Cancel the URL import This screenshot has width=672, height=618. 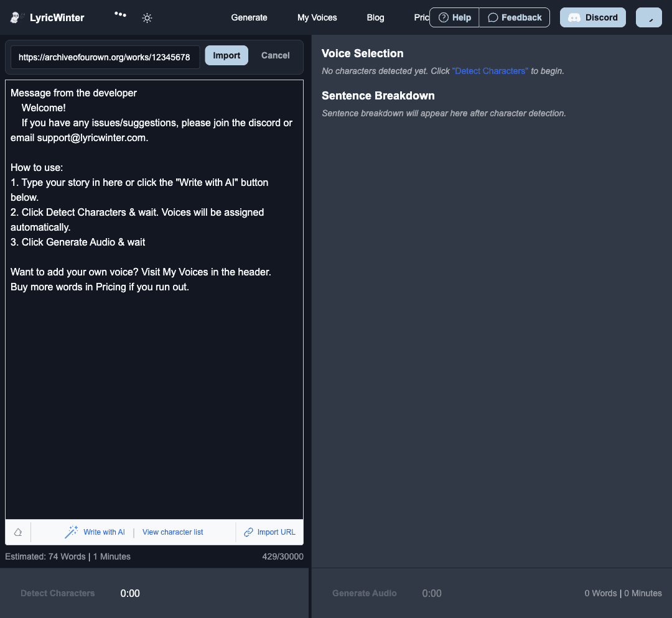coord(276,55)
